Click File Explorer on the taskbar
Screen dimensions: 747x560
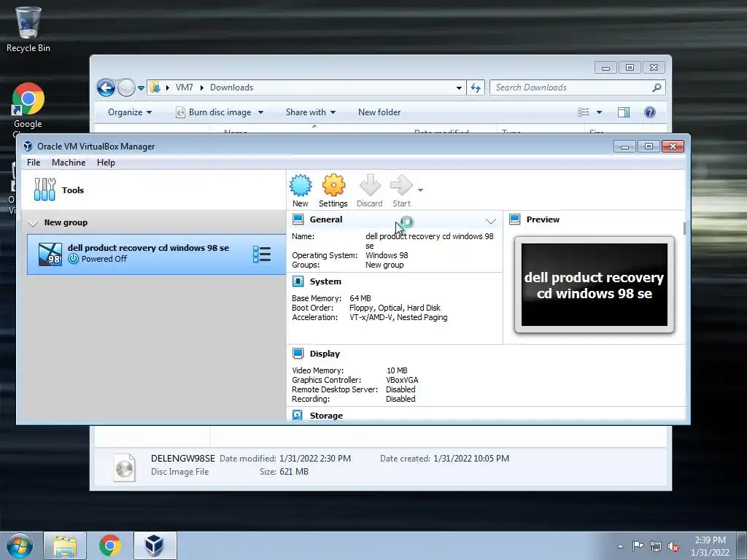coord(65,545)
